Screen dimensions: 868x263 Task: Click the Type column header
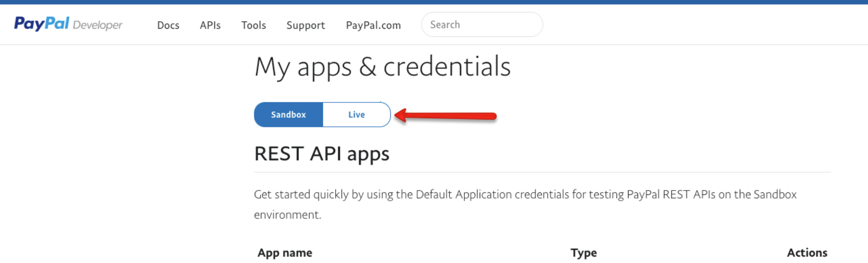584,253
